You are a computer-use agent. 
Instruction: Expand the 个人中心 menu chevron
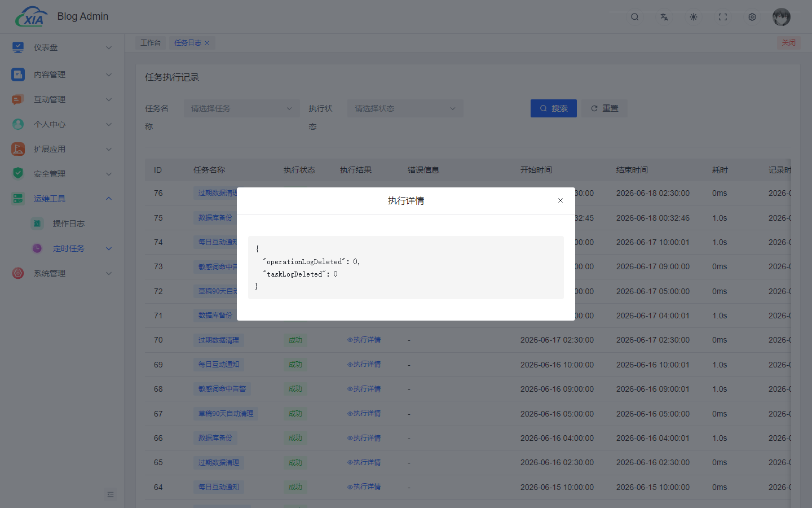click(x=109, y=124)
